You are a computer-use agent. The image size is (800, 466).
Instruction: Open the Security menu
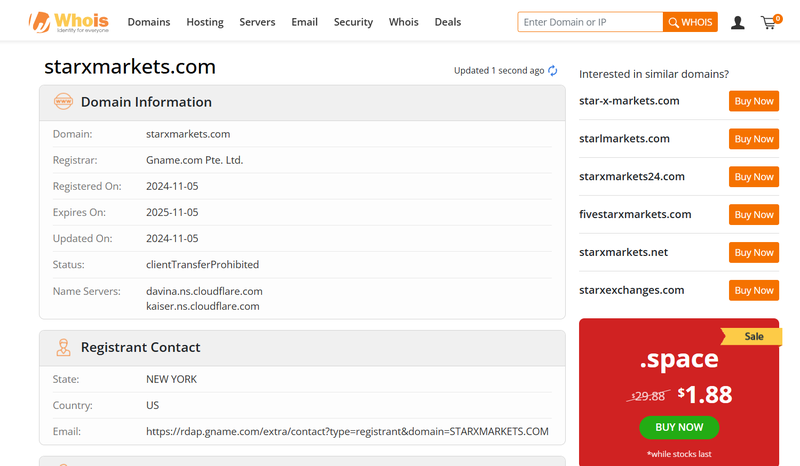tap(353, 22)
